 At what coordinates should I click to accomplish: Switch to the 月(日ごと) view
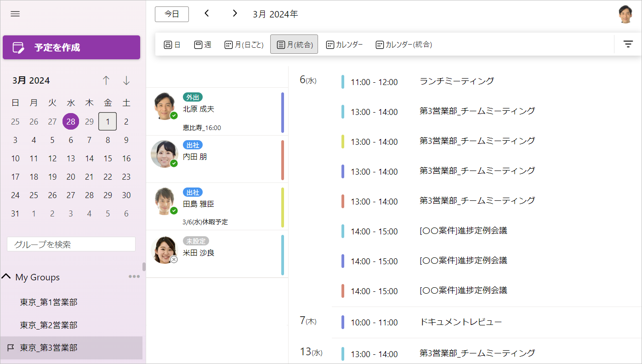[244, 45]
